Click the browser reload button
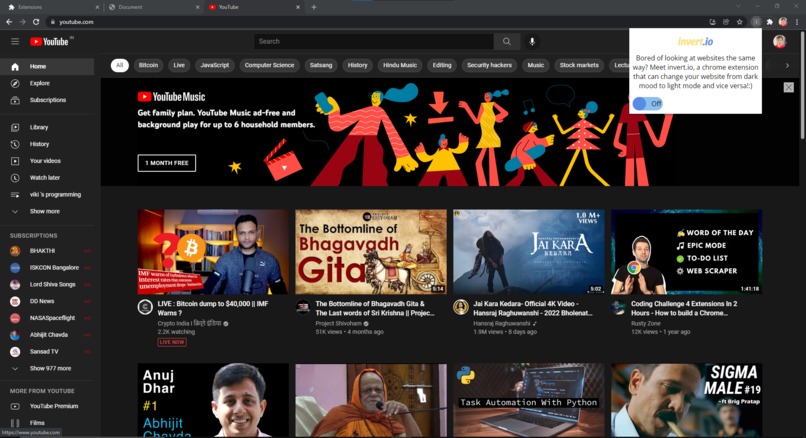The image size is (806, 438). [35, 22]
